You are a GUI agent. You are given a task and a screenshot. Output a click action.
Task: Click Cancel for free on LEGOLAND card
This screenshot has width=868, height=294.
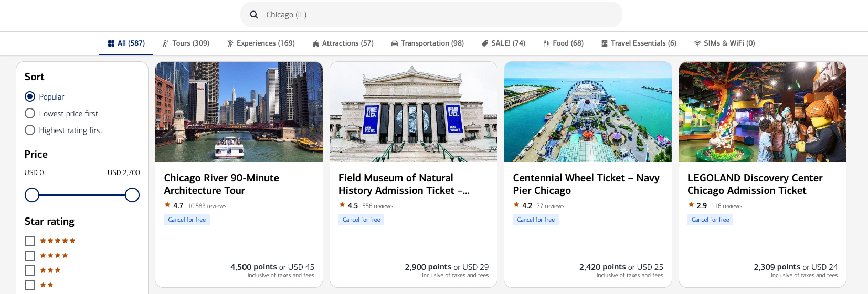coord(710,220)
